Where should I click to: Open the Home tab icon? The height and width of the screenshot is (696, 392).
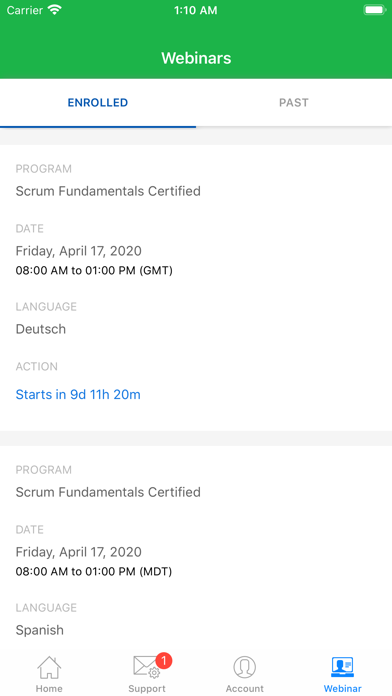tap(49, 667)
